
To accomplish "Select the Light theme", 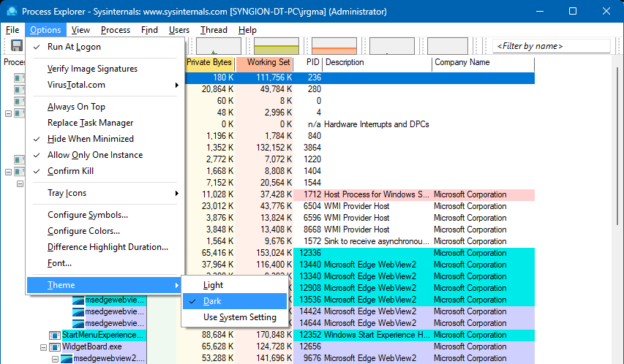I will pyautogui.click(x=235, y=285).
